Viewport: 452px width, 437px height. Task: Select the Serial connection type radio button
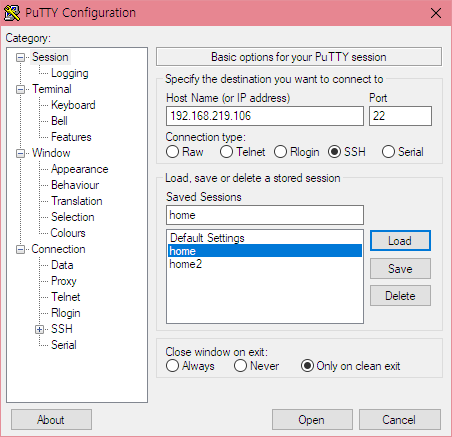click(388, 152)
